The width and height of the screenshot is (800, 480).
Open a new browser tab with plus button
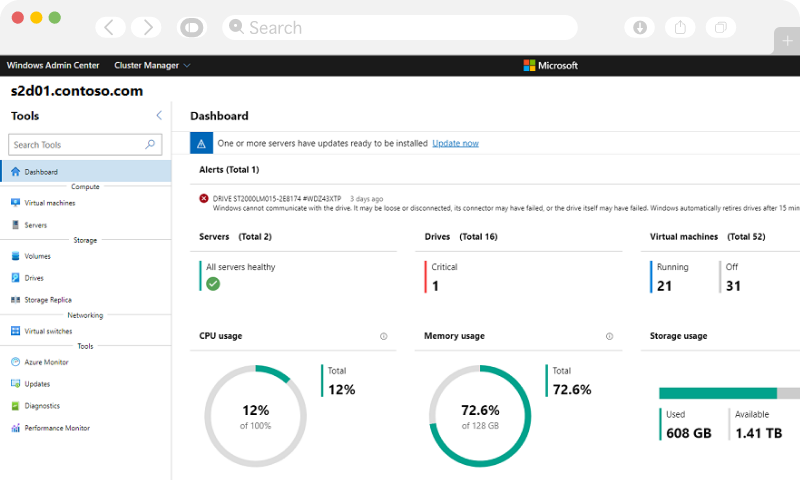coord(787,41)
